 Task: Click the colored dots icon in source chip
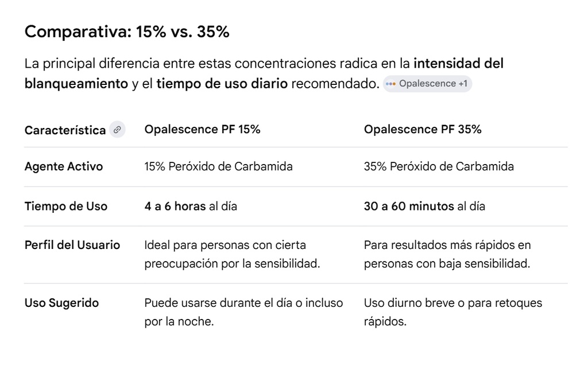click(x=391, y=84)
